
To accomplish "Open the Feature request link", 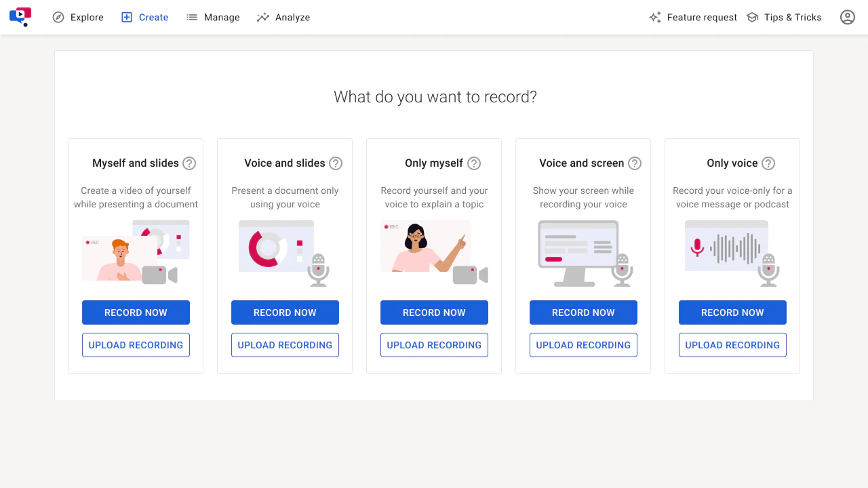I will click(693, 18).
